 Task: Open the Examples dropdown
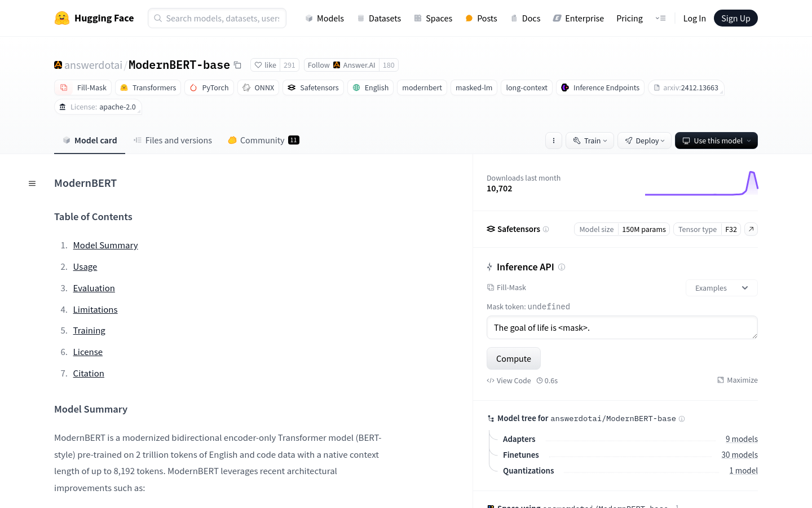pyautogui.click(x=721, y=288)
